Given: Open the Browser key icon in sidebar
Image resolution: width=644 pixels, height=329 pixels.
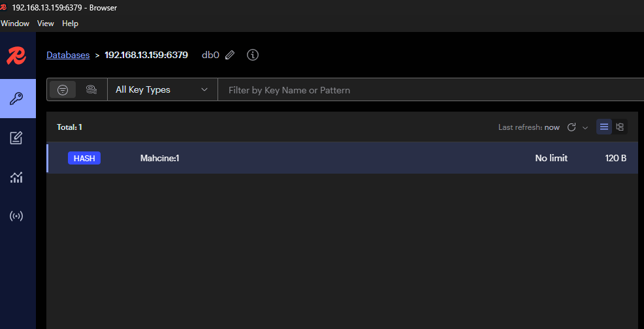Looking at the screenshot, I should pos(18,99).
